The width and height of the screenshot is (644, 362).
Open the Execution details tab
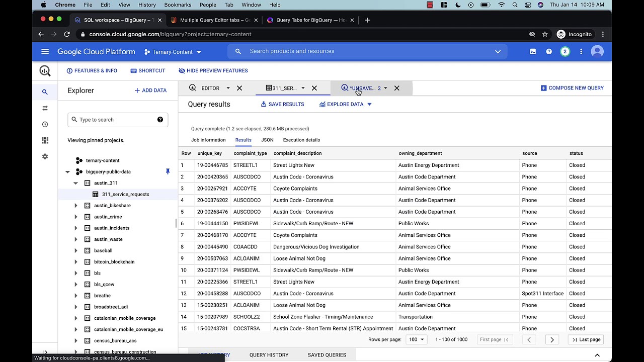tap(301, 140)
